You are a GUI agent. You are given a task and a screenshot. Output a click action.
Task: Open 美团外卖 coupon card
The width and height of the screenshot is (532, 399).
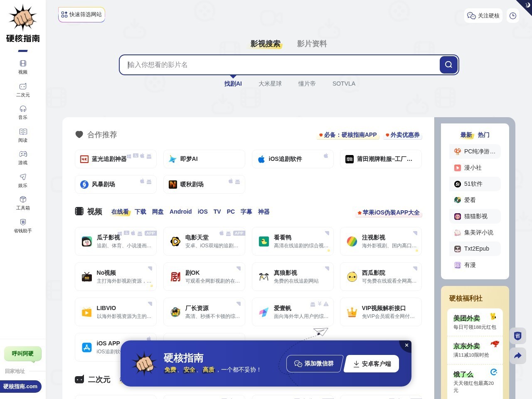475,322
